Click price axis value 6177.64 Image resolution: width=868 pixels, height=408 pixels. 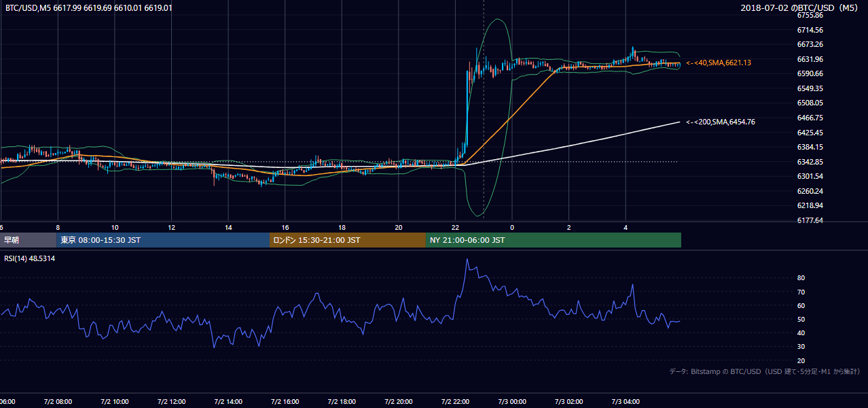pos(810,220)
